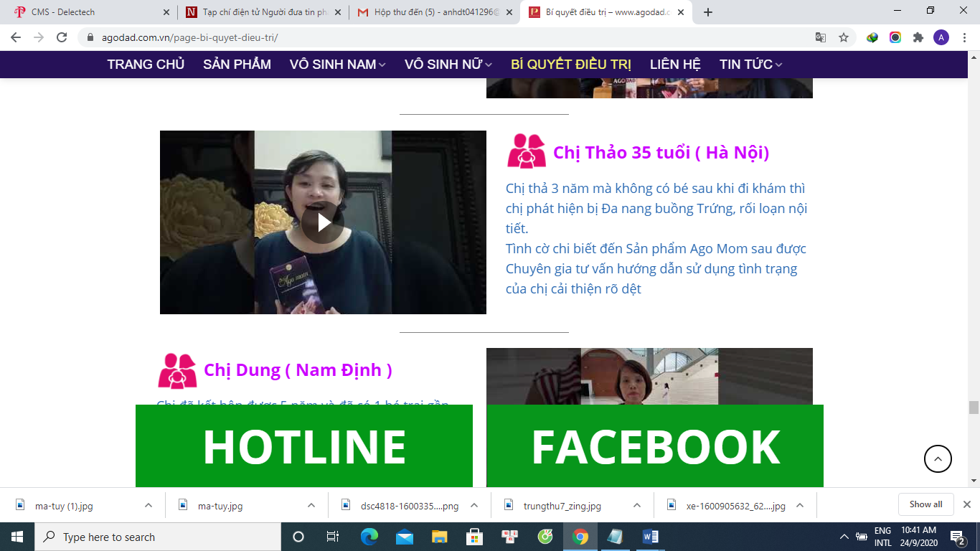Click the green HOTLINE button
Viewport: 980px width, 551px height.
click(304, 446)
